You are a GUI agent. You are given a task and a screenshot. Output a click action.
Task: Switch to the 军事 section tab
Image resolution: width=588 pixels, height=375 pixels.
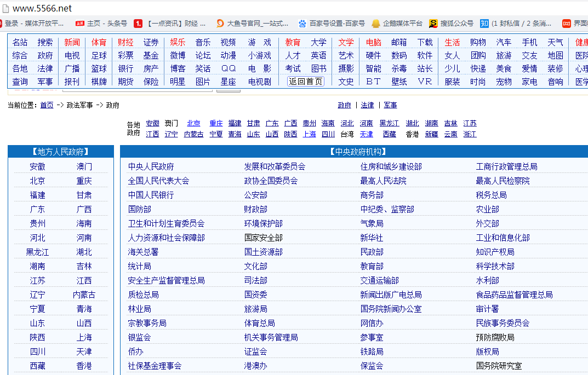pyautogui.click(x=390, y=105)
